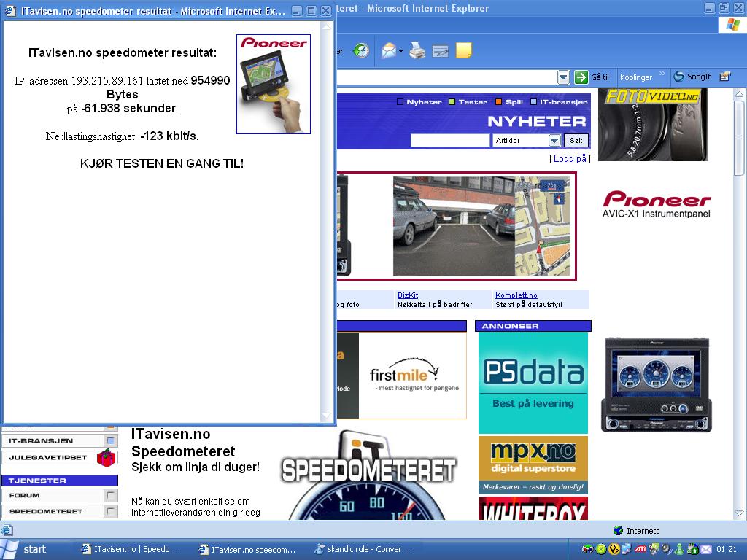The width and height of the screenshot is (747, 560).
Task: Click the Koblinger toolbar label
Action: (635, 77)
